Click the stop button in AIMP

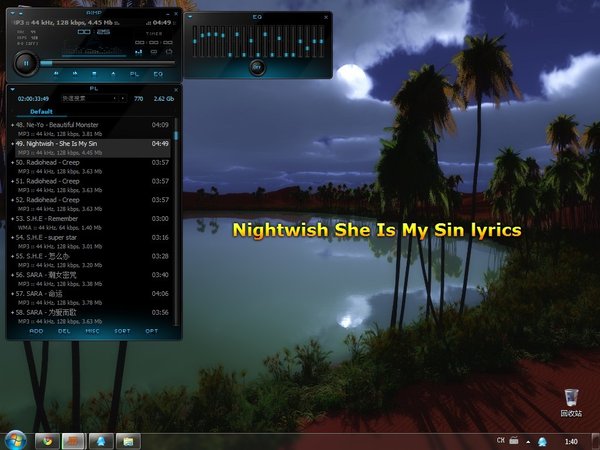tap(94, 74)
